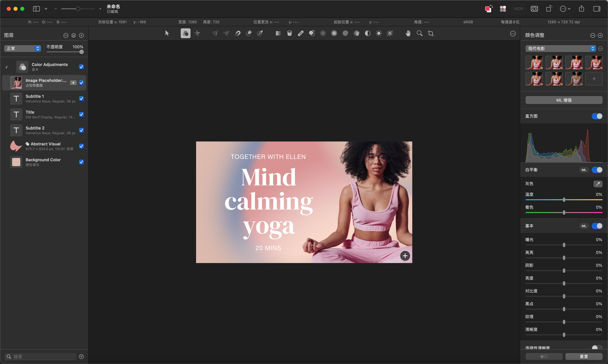Select the Color Adjustments tool in toolbar

tap(185, 33)
